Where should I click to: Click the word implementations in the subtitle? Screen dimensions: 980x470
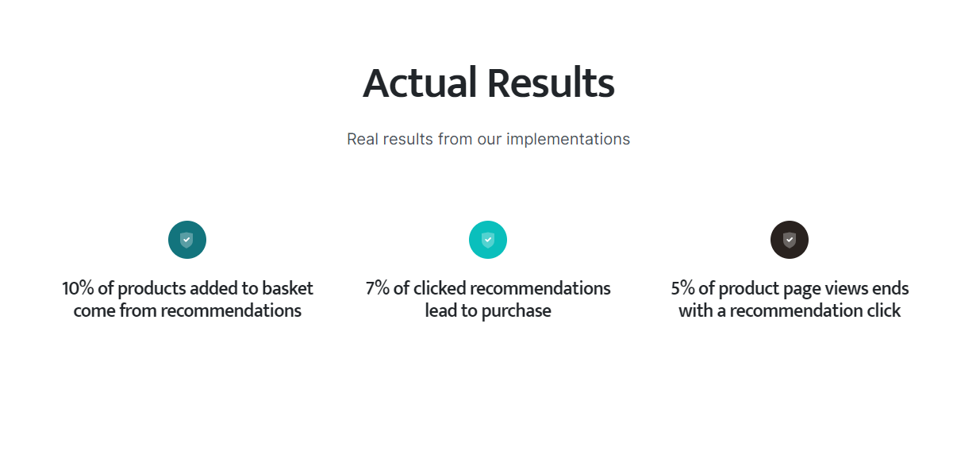[x=568, y=139]
